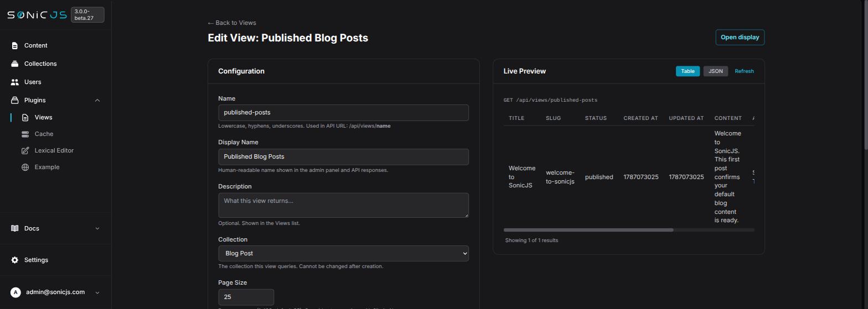
Task: Switch Live Preview to Table view
Action: 688,71
